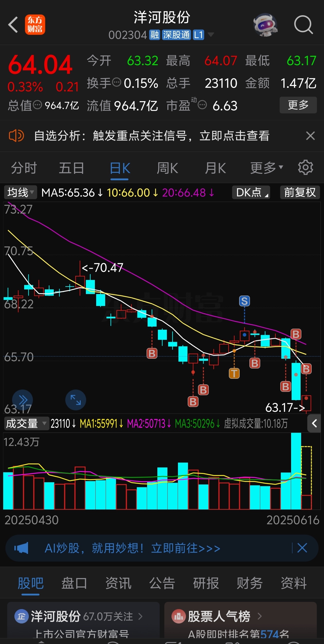
Task: Tap the tallest cyan volume bar
Action: 296,471
